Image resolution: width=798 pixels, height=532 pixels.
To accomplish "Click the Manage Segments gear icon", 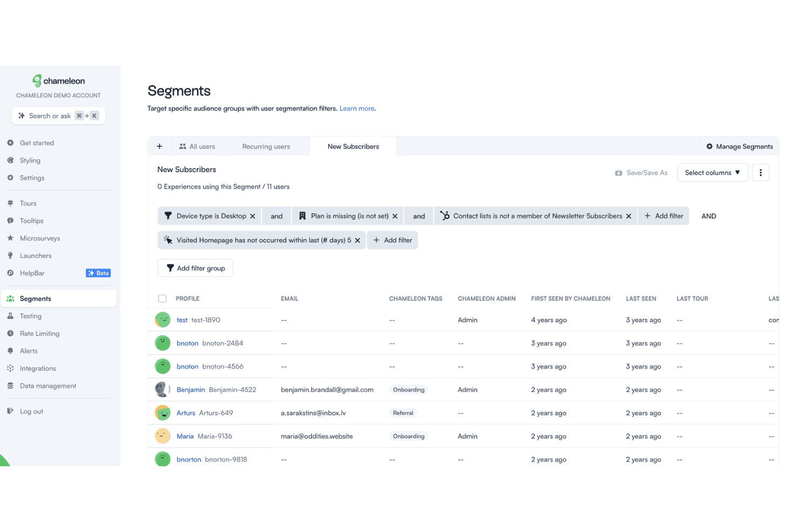I will coord(710,146).
